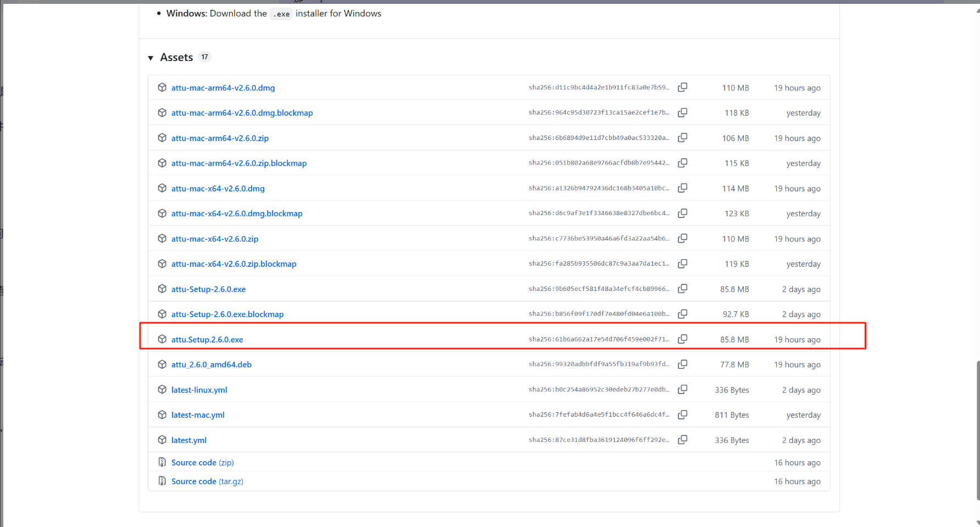Open latest.yml file link
980x527 pixels.
pos(189,440)
